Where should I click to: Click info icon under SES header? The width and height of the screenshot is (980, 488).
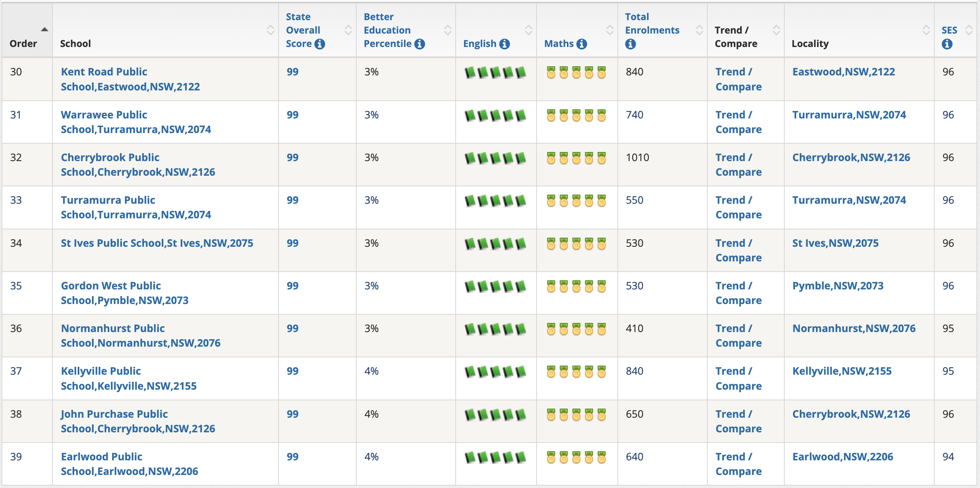947,44
